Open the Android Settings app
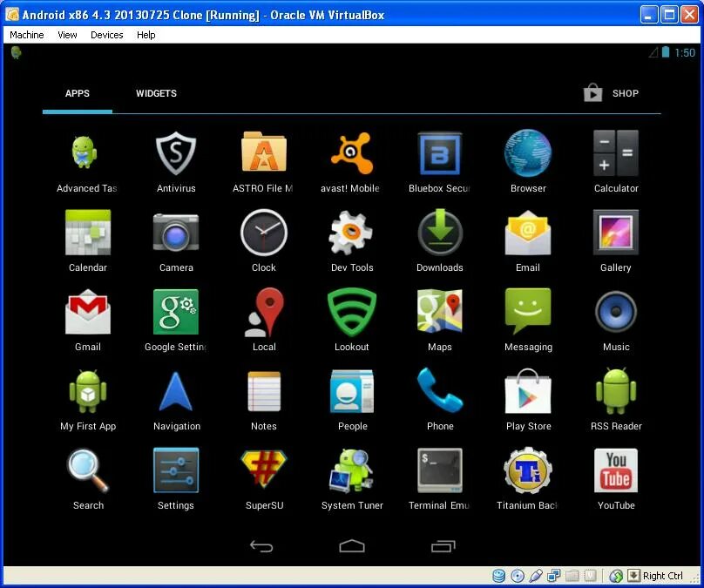The image size is (704, 588). tap(175, 470)
